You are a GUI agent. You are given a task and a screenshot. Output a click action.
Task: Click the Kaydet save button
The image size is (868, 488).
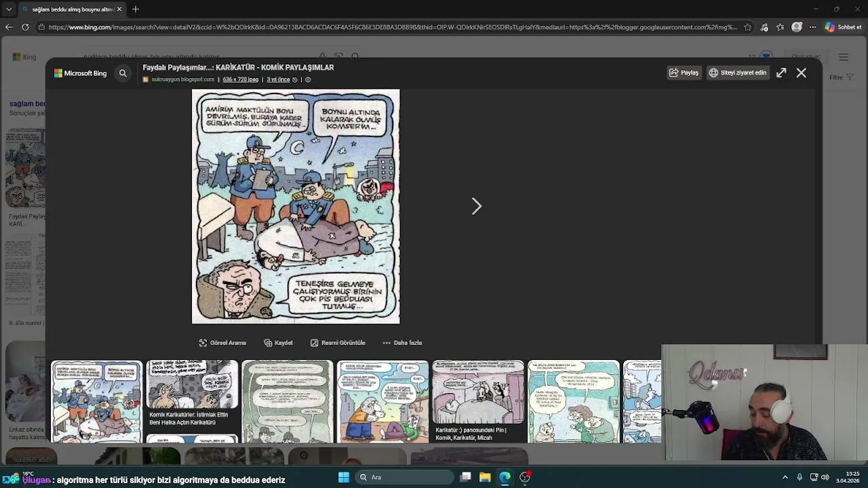point(279,343)
